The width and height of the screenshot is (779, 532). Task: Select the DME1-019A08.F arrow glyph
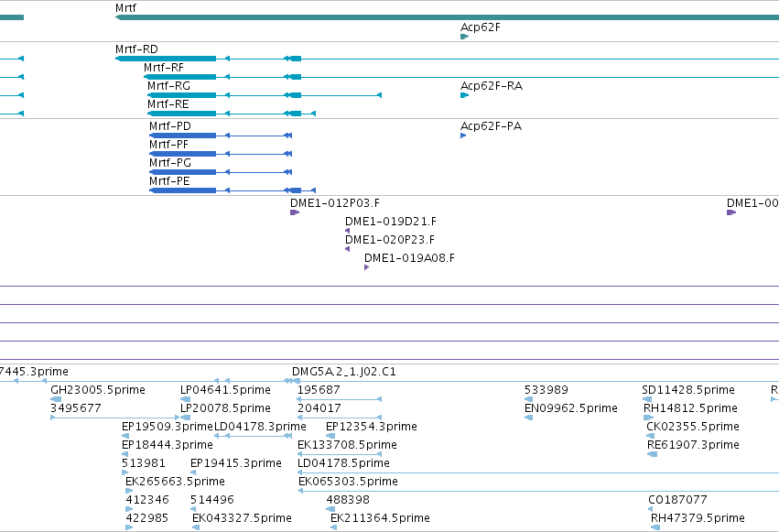click(x=367, y=267)
